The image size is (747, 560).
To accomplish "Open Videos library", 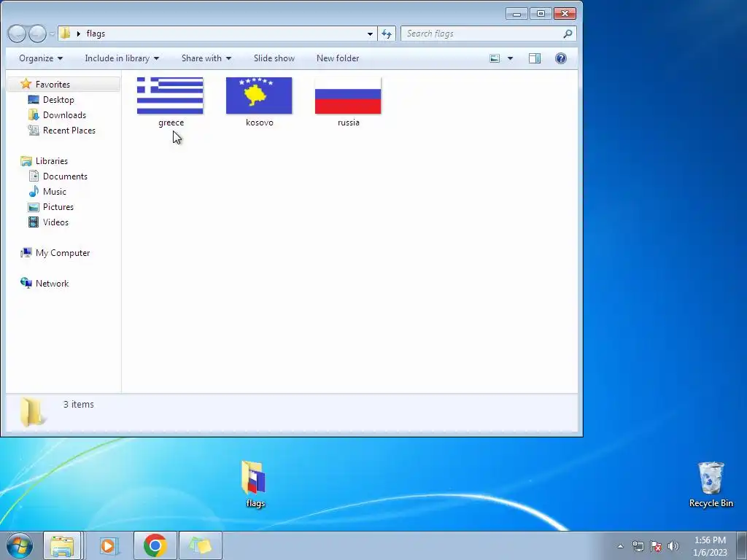I will pyautogui.click(x=55, y=222).
